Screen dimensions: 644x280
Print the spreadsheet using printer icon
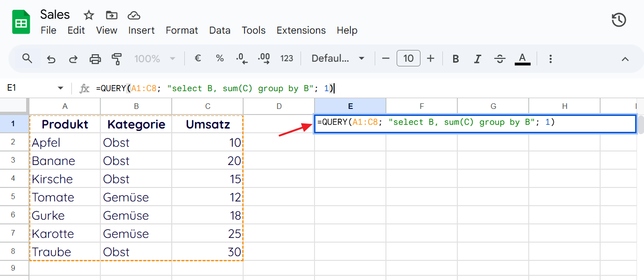(x=95, y=59)
